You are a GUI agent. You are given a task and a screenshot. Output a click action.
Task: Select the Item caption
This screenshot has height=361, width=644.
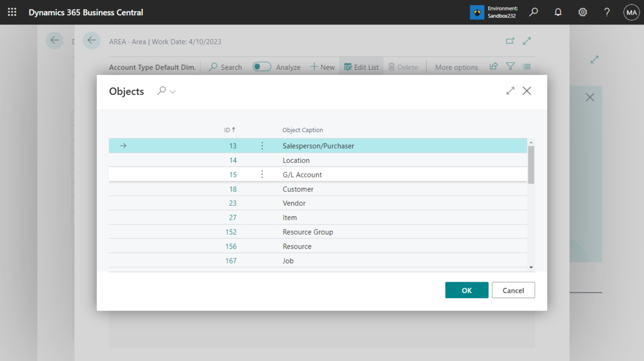pyautogui.click(x=289, y=217)
